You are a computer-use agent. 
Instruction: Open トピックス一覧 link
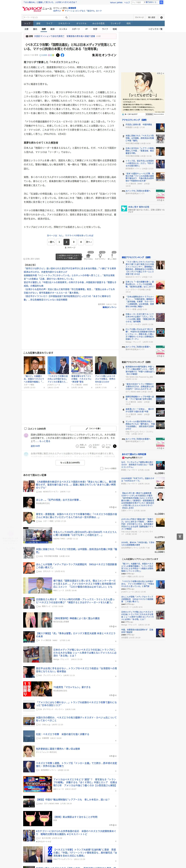click(x=155, y=29)
